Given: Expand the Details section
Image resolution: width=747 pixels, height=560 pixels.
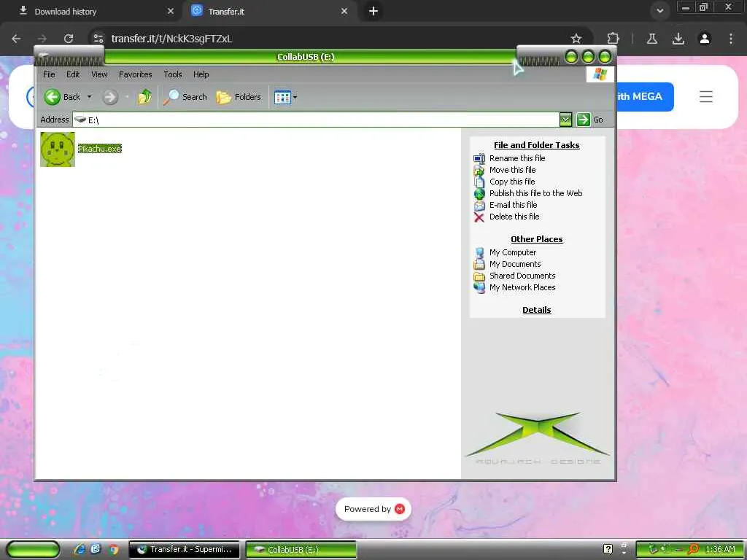Looking at the screenshot, I should (x=536, y=310).
